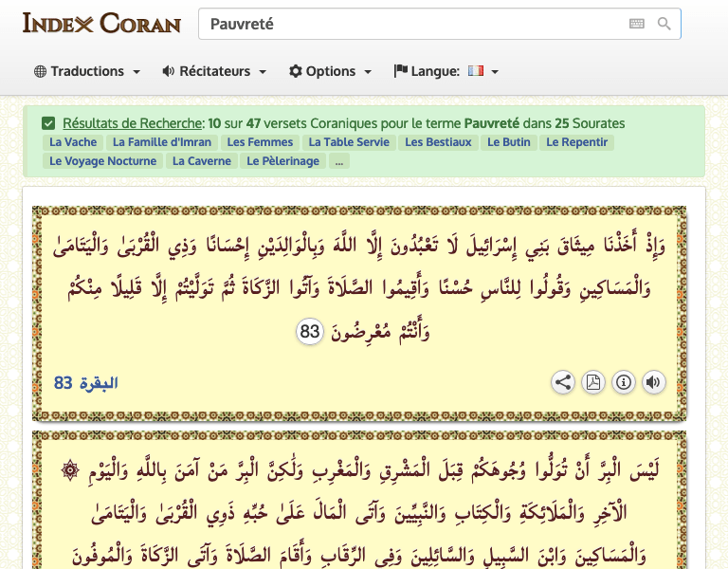Click the share icon for verse 83

coord(563,382)
